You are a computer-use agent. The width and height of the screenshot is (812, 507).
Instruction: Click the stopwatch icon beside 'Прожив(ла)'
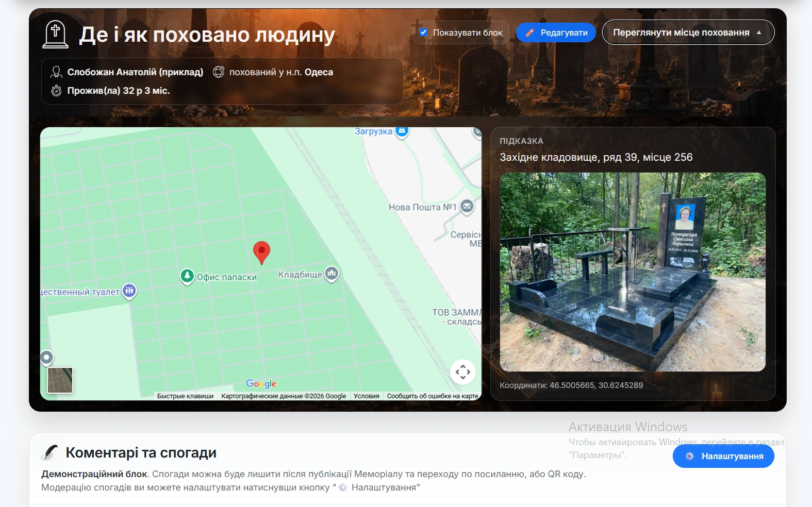click(x=56, y=91)
